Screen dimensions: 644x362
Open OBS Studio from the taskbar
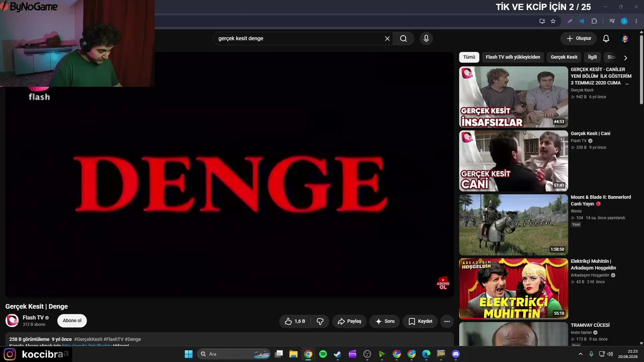click(367, 354)
